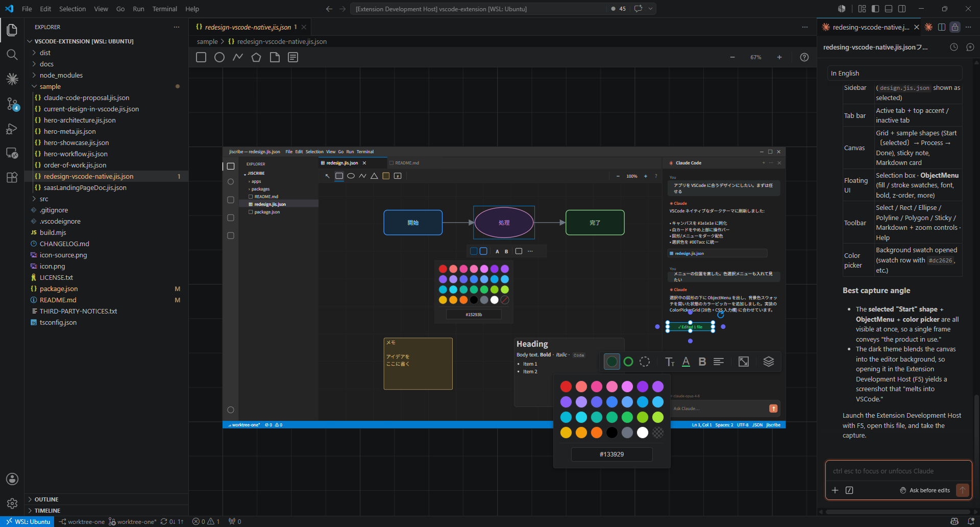This screenshot has width=980, height=527.
Task: Open the Terminal menu
Action: point(164,9)
